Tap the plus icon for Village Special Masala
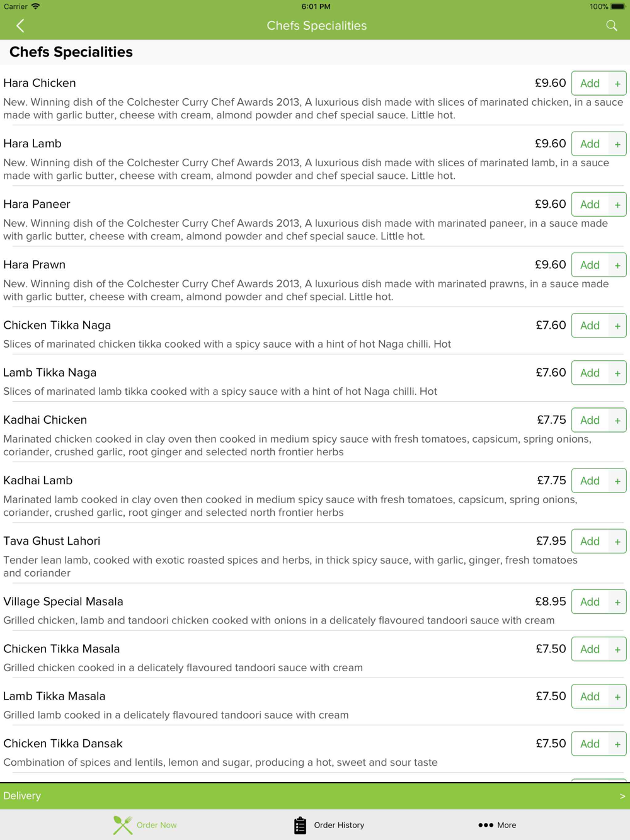This screenshot has width=630, height=840. tap(617, 601)
